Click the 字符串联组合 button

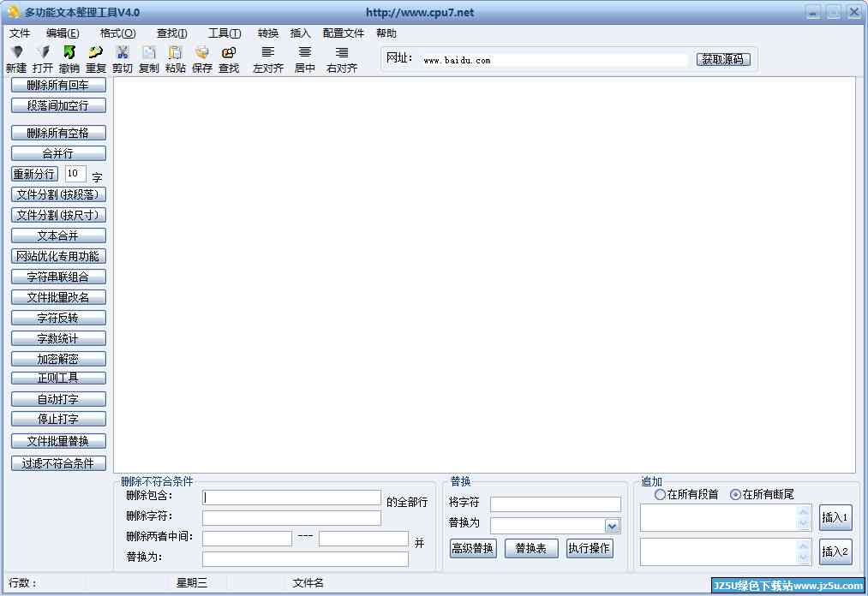(58, 277)
